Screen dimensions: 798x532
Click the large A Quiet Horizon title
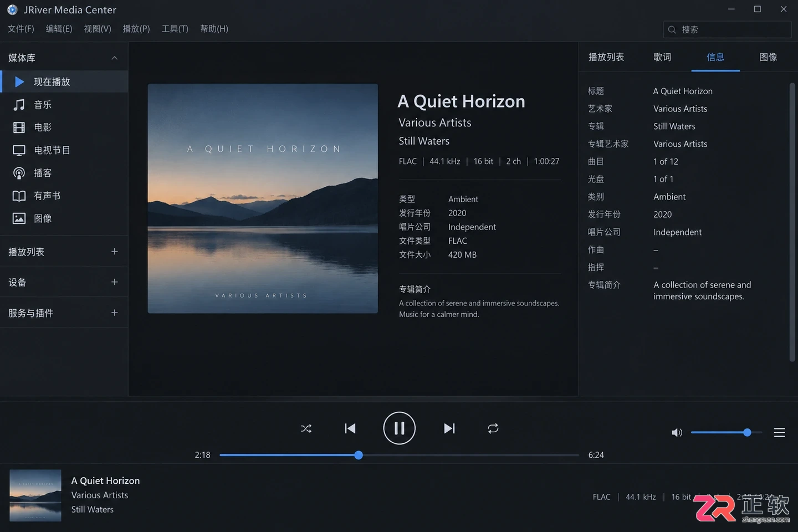pyautogui.click(x=461, y=101)
